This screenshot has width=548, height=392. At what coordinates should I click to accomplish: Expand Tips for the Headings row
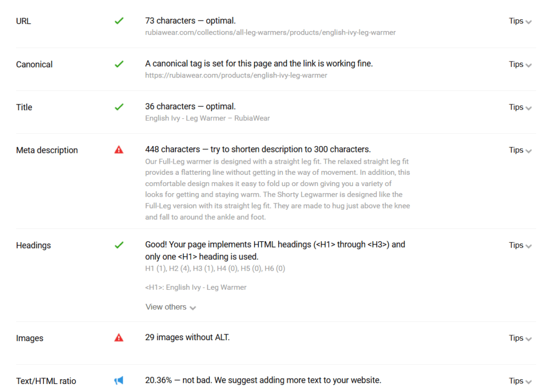520,245
